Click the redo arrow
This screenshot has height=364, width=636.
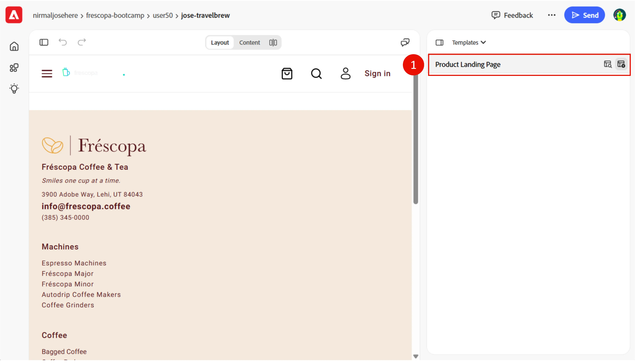click(82, 42)
